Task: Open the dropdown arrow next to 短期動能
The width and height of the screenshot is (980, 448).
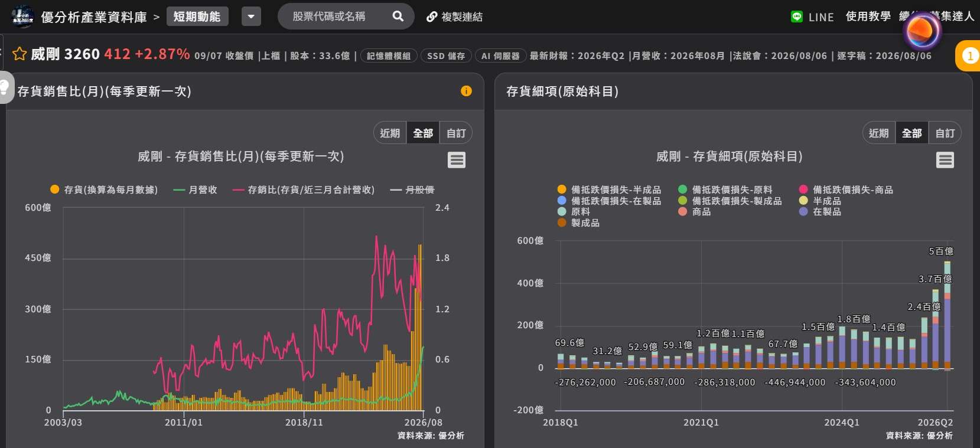Action: (251, 17)
